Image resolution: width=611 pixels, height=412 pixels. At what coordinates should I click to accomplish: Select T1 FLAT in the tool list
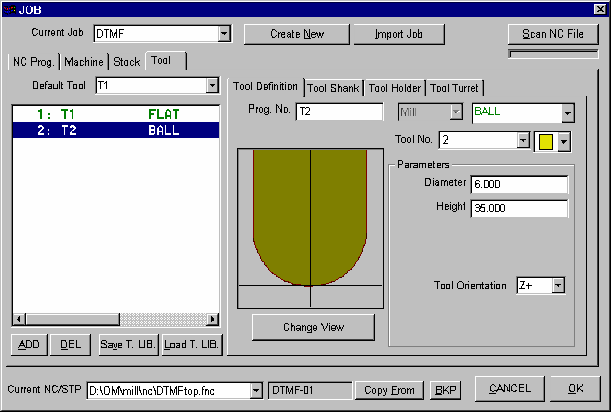(x=115, y=114)
